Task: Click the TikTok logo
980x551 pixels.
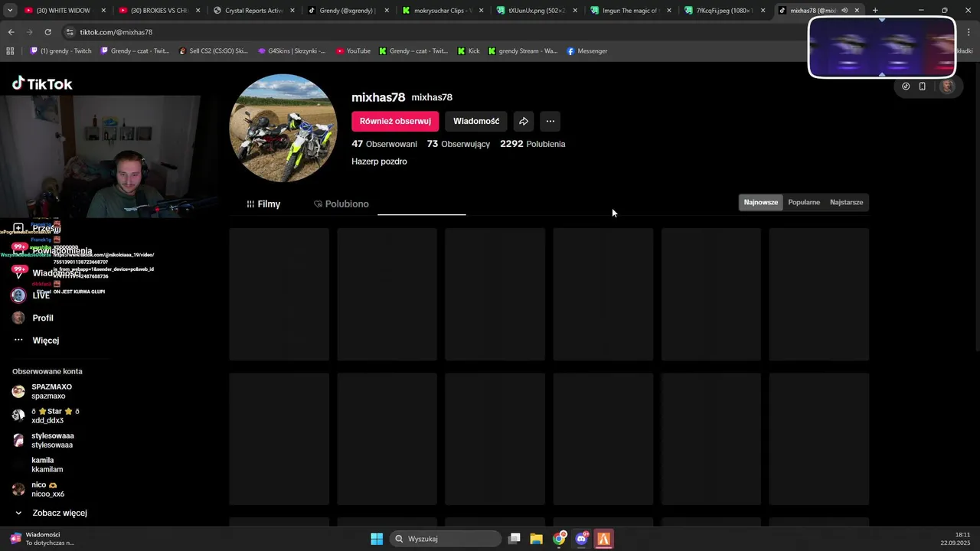Action: [x=42, y=84]
